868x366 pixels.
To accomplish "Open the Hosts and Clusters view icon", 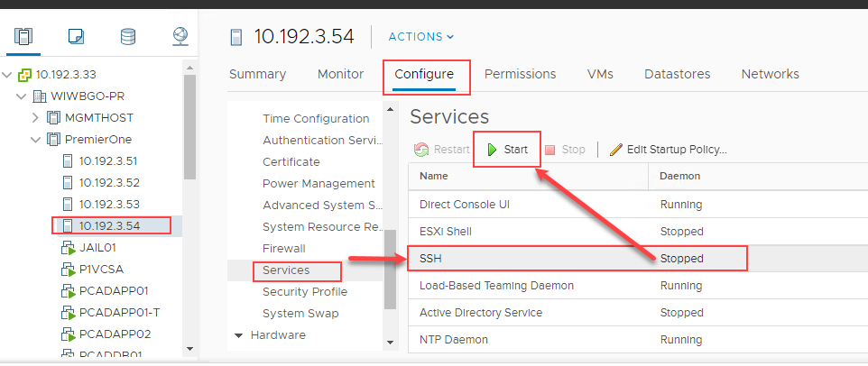I will click(x=23, y=37).
